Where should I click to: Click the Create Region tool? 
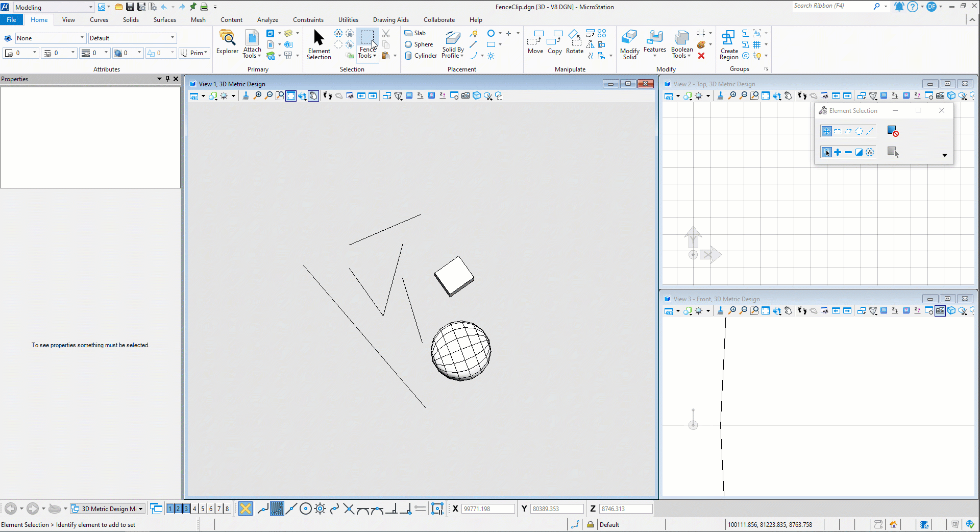[x=729, y=44]
